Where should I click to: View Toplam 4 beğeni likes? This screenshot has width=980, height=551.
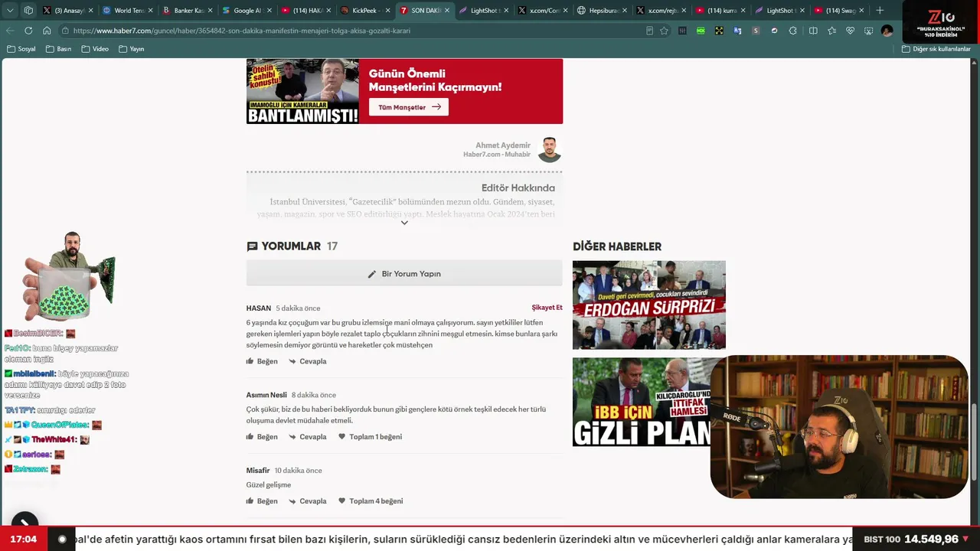point(371,501)
